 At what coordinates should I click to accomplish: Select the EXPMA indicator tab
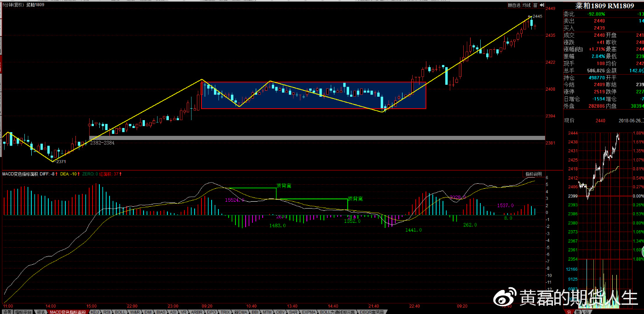309,312
